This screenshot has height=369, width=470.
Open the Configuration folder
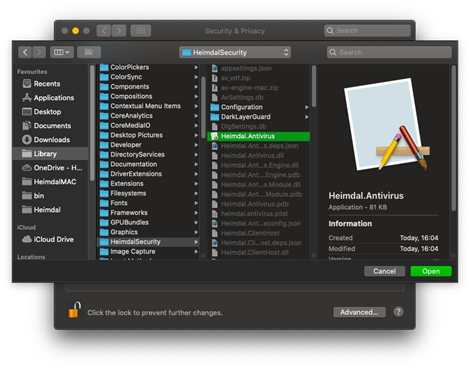click(259, 107)
